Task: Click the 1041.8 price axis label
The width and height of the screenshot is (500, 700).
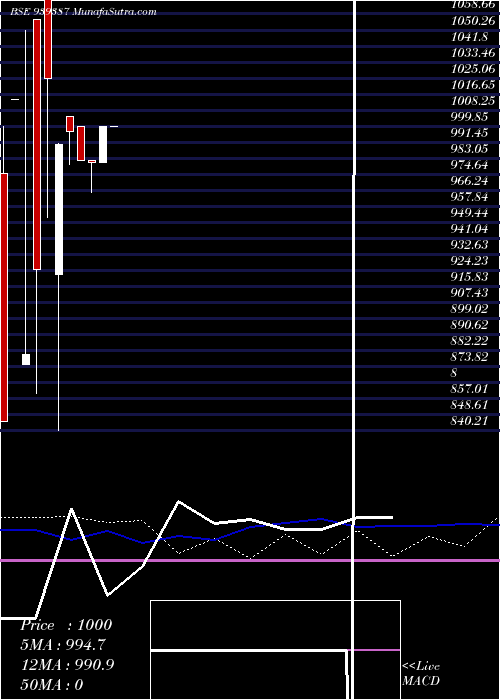Action: [x=469, y=37]
